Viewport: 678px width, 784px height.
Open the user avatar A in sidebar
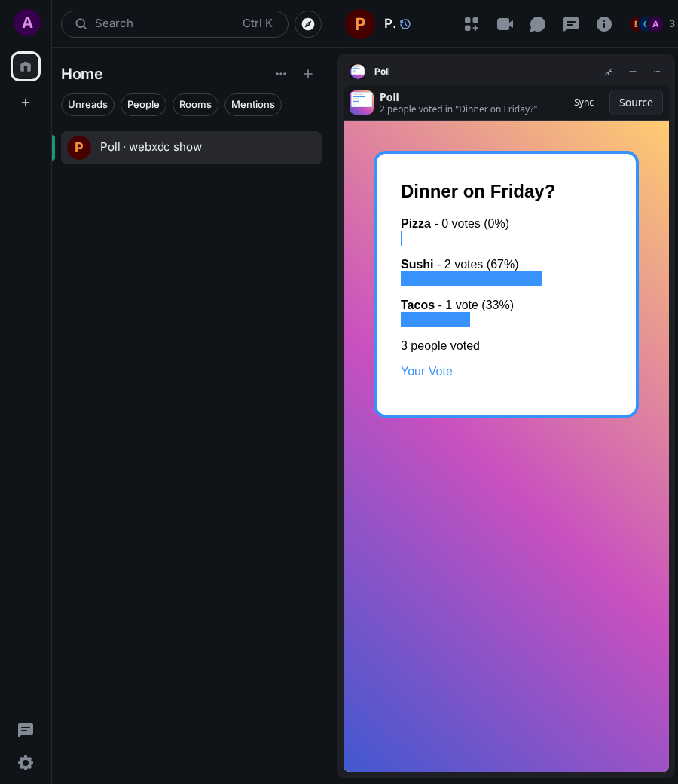click(x=27, y=23)
